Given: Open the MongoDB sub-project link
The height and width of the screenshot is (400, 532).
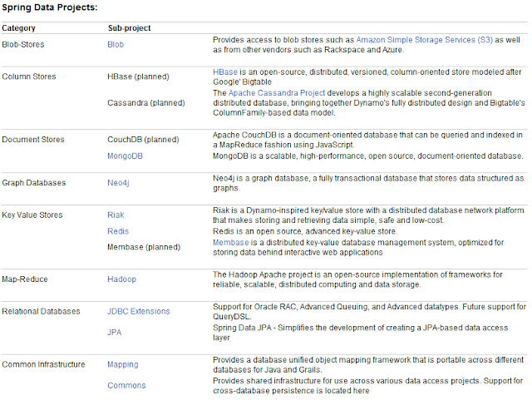Looking at the screenshot, I should [x=125, y=156].
